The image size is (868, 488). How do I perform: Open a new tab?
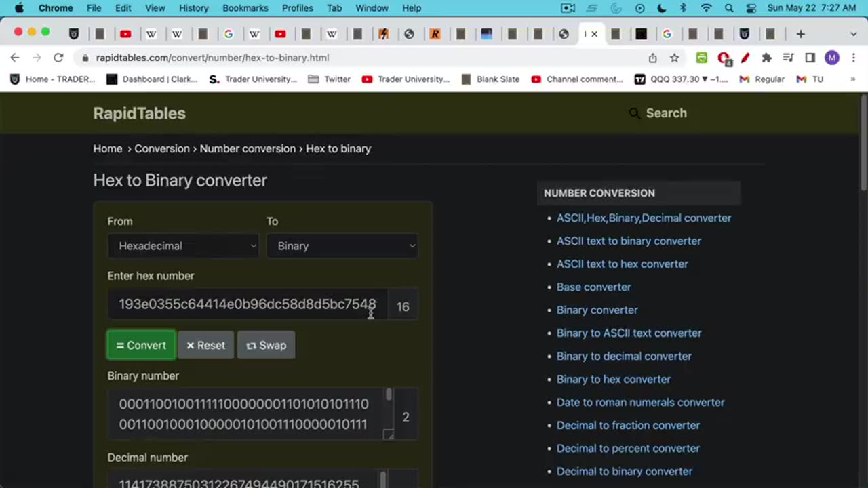point(800,34)
